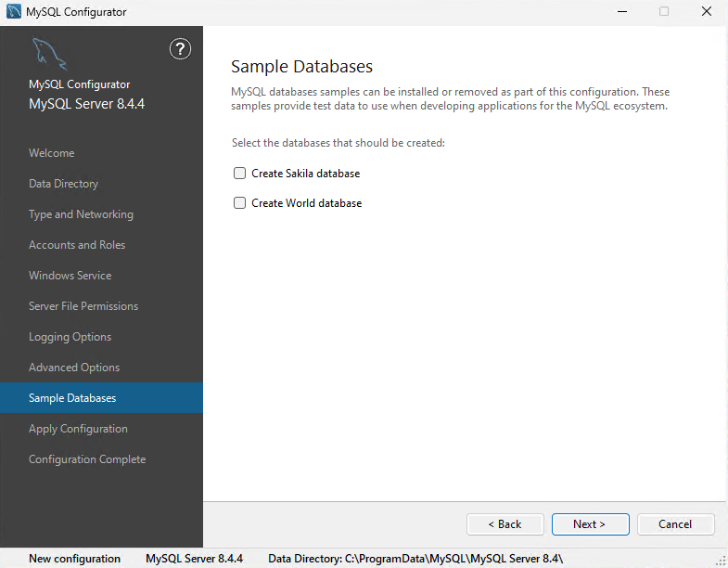The image size is (728, 568).
Task: Open the Apply Configuration step
Action: pos(78,429)
